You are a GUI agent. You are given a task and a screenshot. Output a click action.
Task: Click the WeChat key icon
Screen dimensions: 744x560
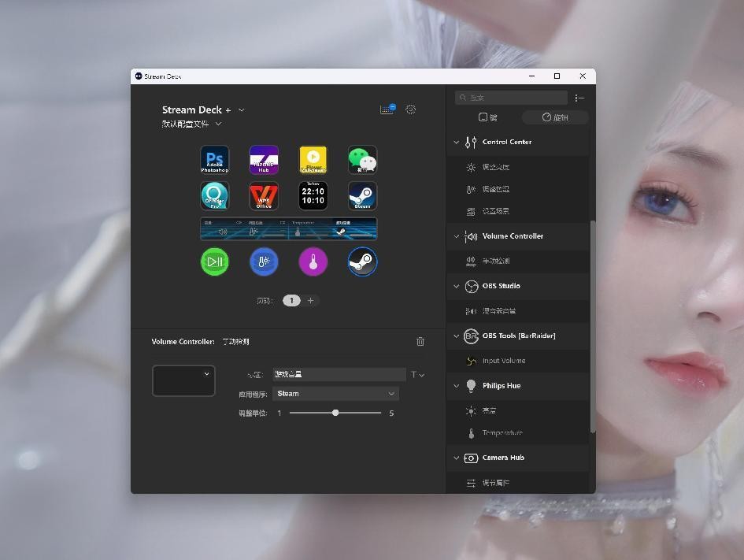(362, 160)
